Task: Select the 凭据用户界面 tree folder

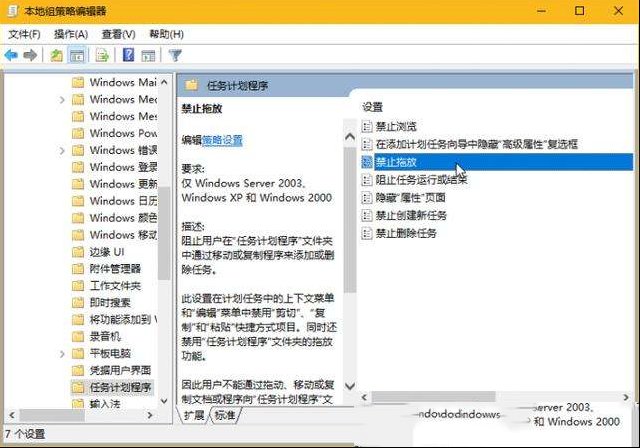Action: click(x=120, y=370)
